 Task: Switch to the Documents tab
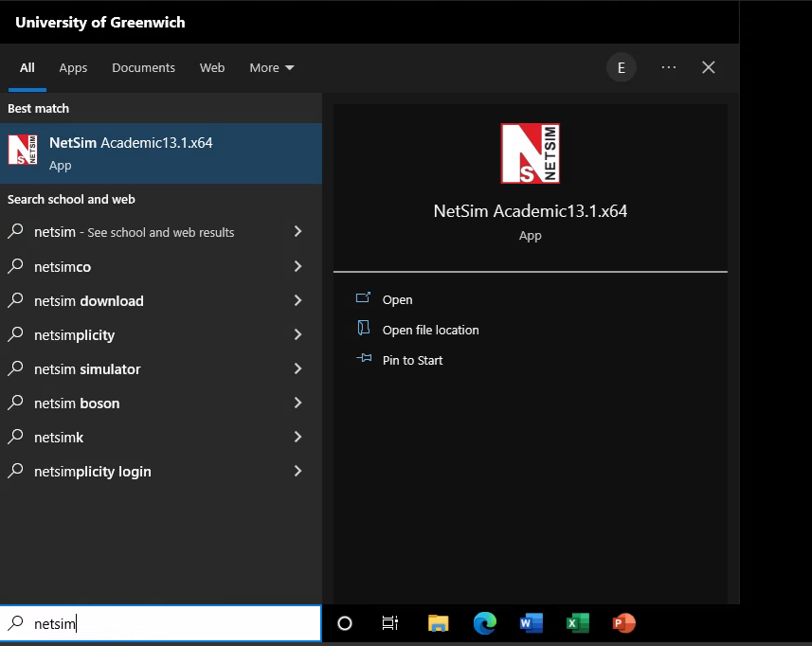click(143, 67)
